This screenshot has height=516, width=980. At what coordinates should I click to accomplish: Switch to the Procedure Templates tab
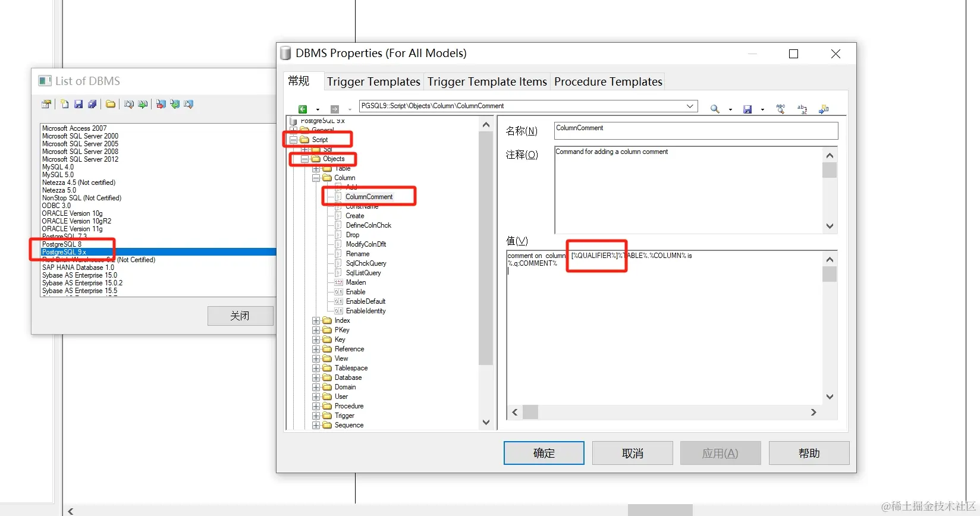608,81
